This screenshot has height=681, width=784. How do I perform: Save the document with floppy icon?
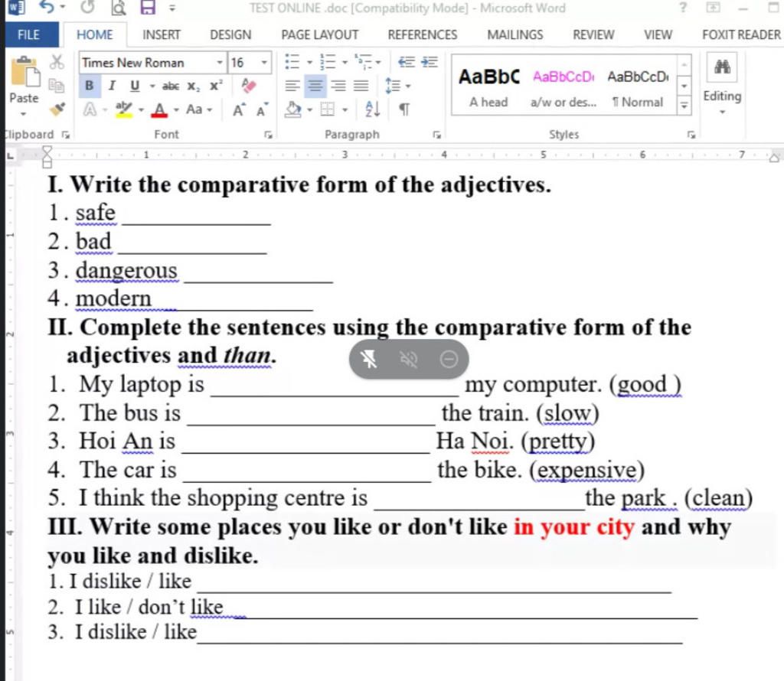tap(148, 7)
